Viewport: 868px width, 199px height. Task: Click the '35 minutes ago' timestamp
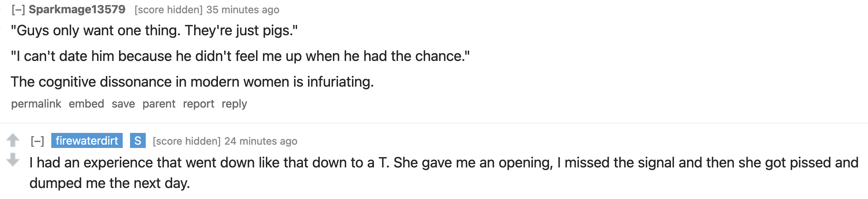point(242,10)
